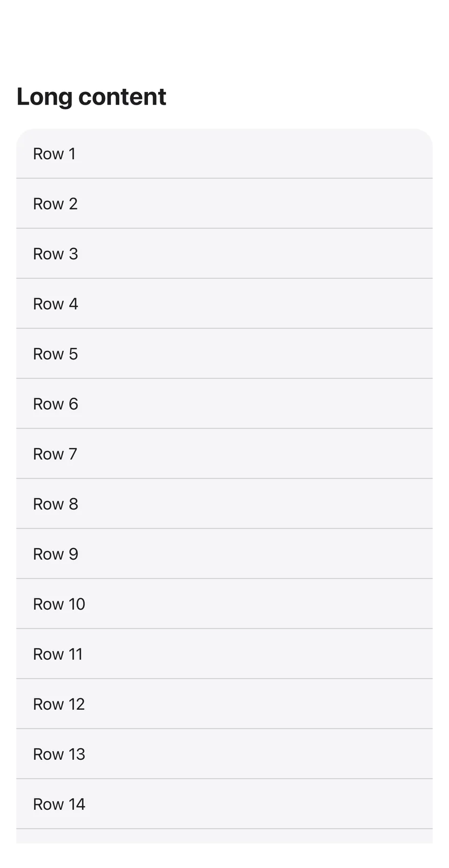Open the Row 4 entry

224,304
